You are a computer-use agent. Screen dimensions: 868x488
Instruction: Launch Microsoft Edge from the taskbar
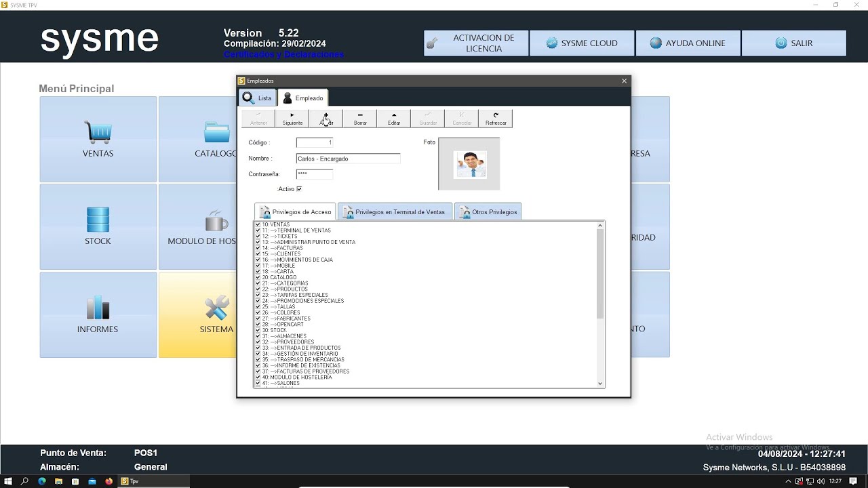click(x=42, y=481)
